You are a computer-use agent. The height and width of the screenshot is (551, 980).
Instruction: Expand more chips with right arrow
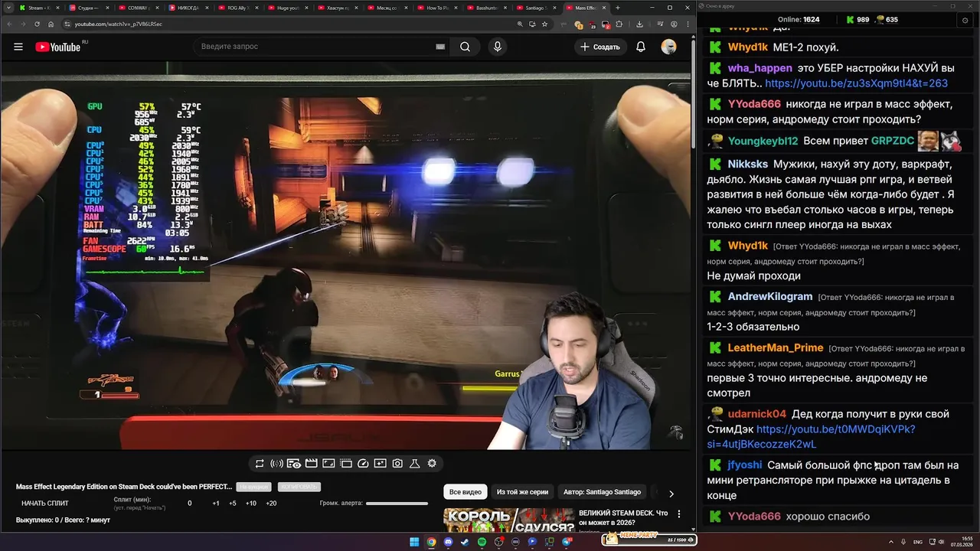click(x=671, y=494)
